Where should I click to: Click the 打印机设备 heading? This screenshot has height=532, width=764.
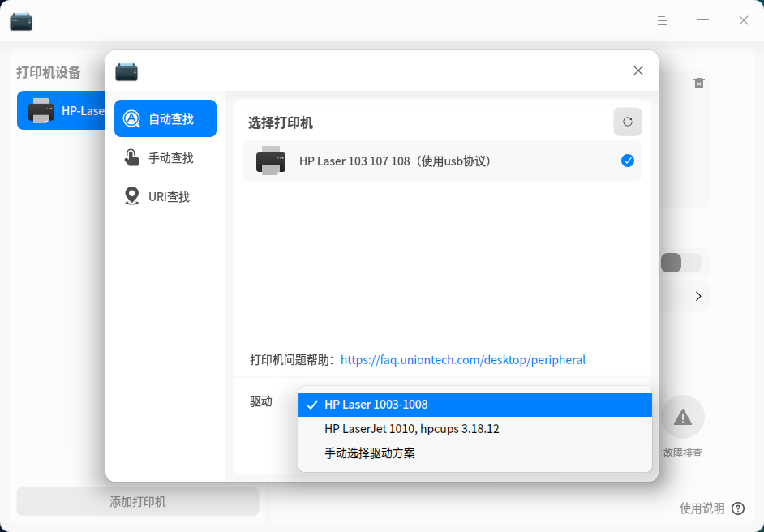(x=49, y=73)
